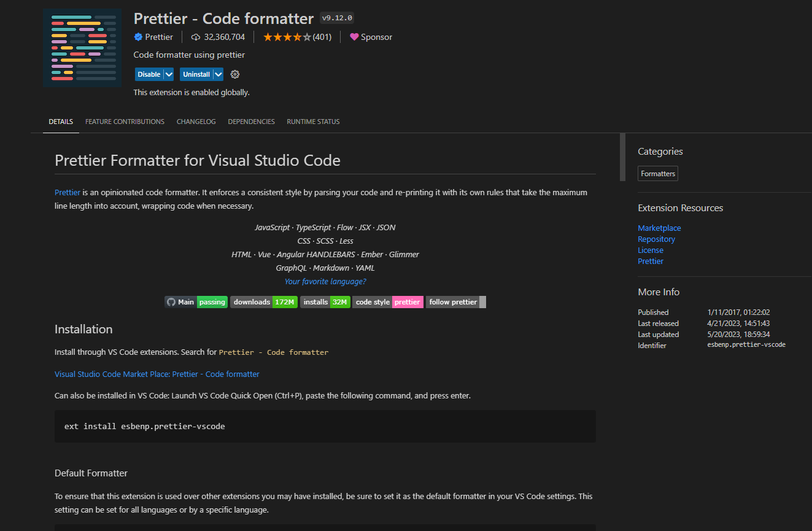Click the 'GraphQL · Markdown · YAML' language line
Screen dimensions: 812x531
(325, 268)
